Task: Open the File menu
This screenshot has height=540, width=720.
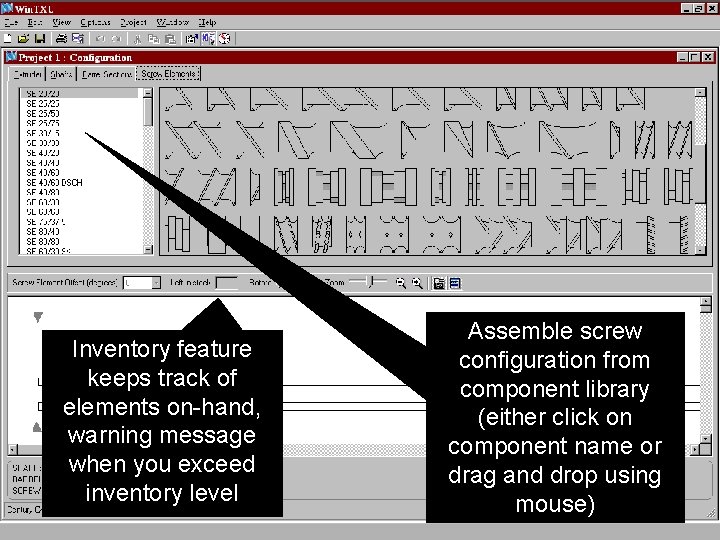Action: click(x=11, y=22)
